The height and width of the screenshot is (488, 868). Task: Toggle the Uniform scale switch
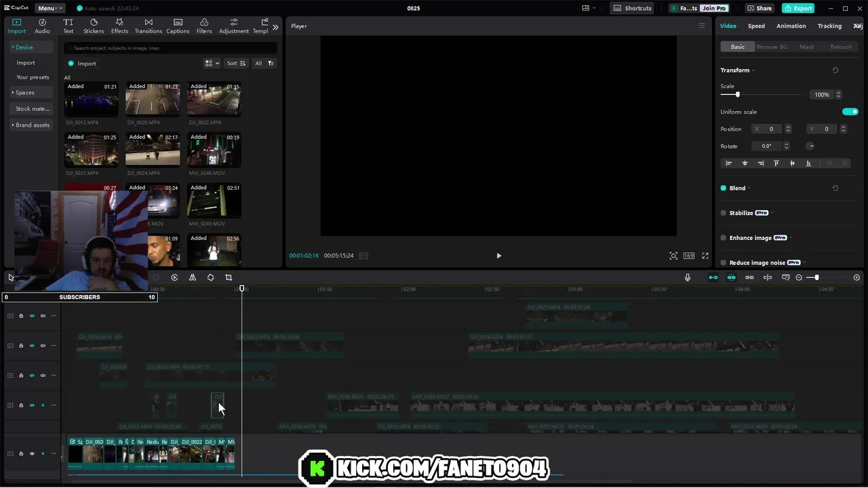pos(850,112)
